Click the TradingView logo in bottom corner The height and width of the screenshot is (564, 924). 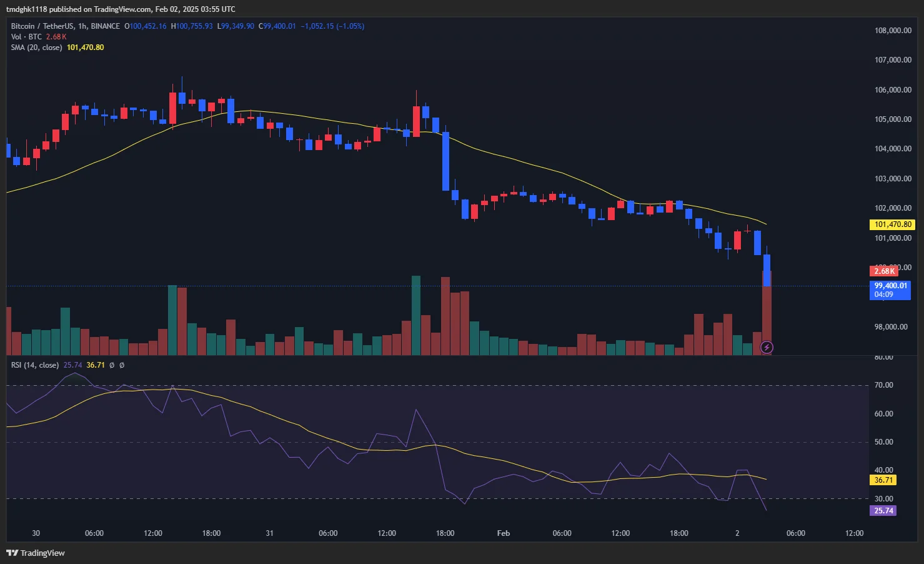pos(36,553)
